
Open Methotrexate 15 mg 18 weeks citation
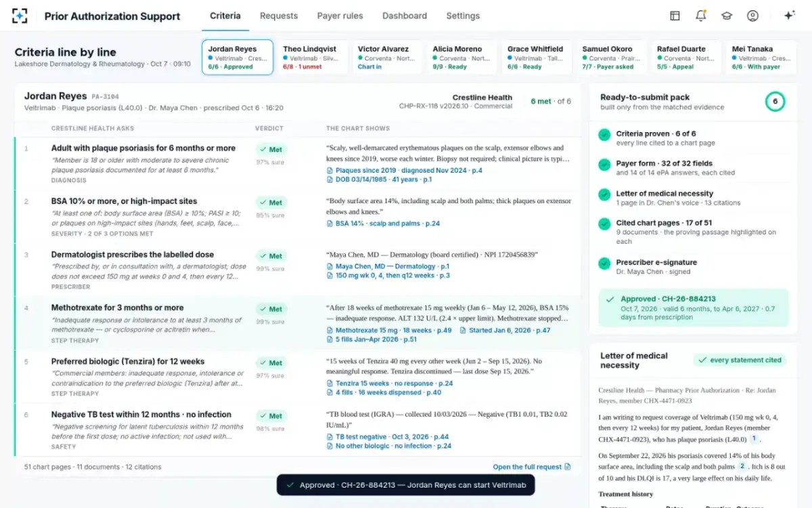(388, 331)
